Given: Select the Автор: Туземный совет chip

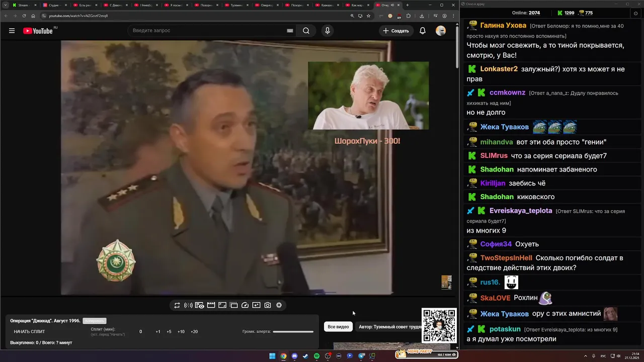Looking at the screenshot, I should (390, 327).
